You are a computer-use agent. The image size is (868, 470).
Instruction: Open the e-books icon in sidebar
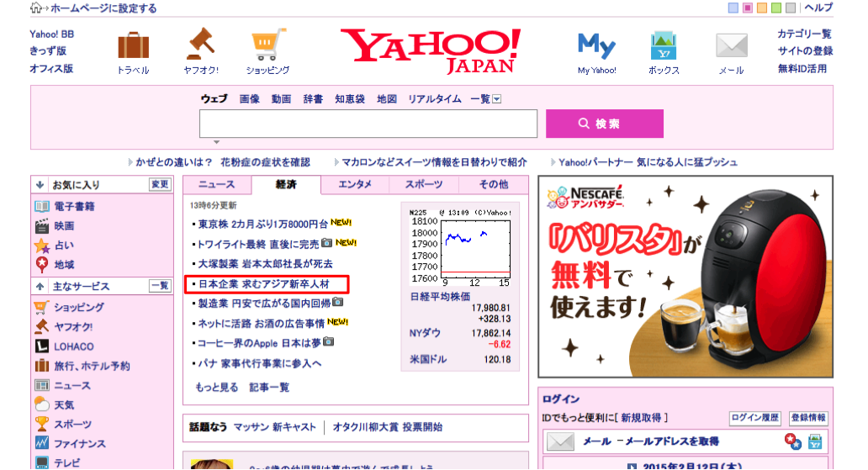tap(41, 206)
